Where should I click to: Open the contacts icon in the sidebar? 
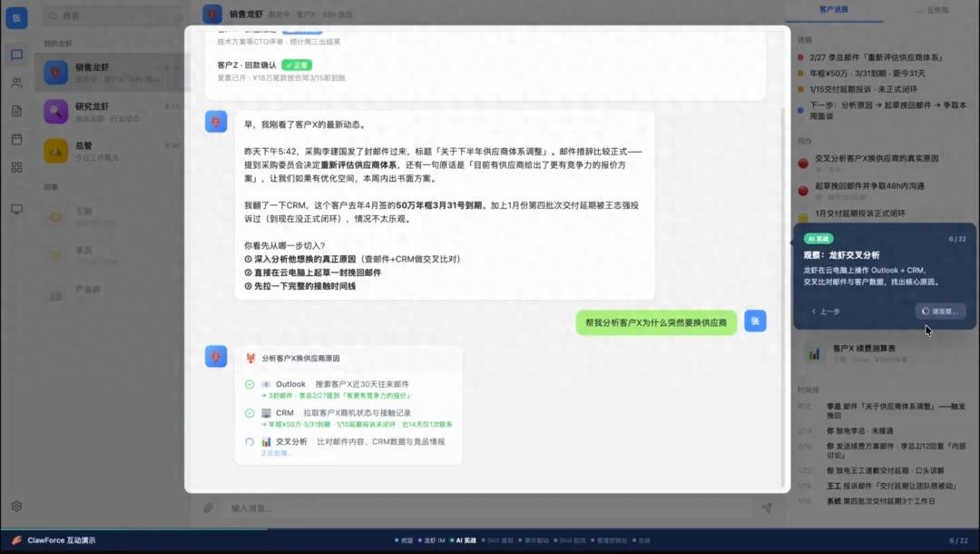pos(16,83)
